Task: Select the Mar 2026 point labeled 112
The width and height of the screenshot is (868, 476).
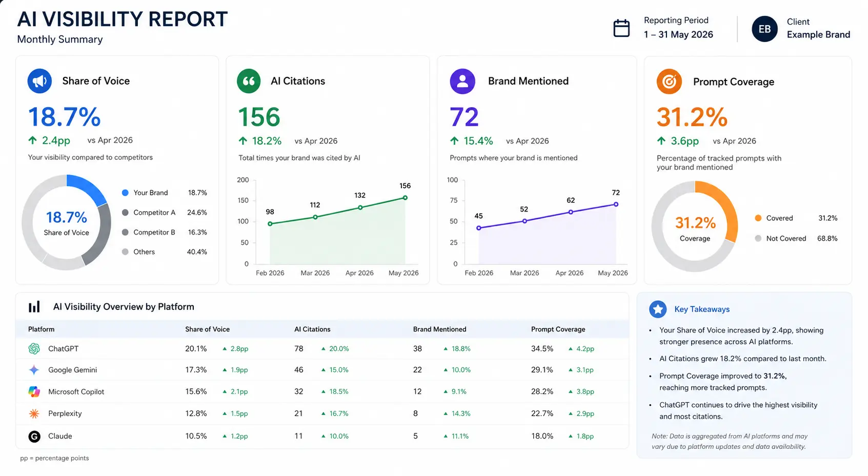Action: pos(315,217)
